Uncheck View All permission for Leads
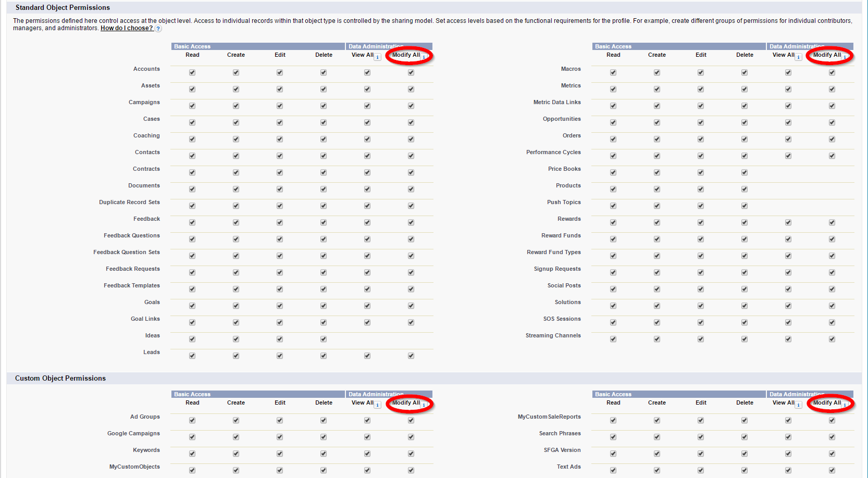Viewport: 868px width, 478px height. tap(367, 356)
